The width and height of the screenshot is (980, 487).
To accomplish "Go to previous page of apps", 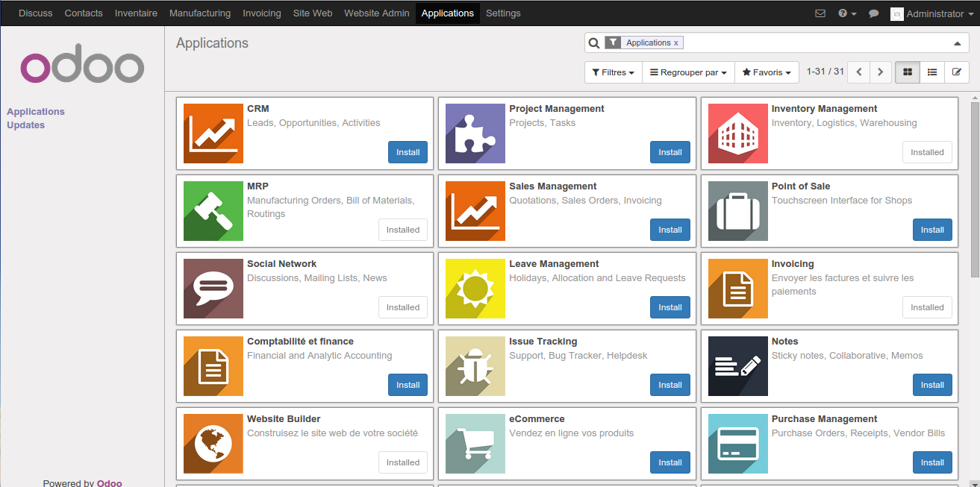I will coord(859,72).
